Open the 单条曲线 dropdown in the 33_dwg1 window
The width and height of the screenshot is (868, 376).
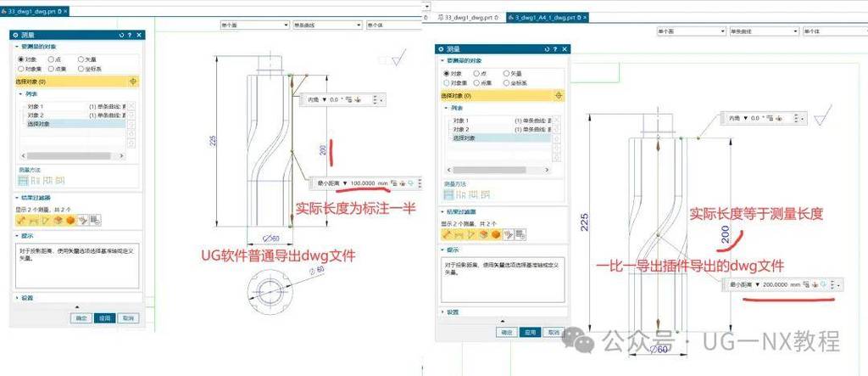click(327, 25)
